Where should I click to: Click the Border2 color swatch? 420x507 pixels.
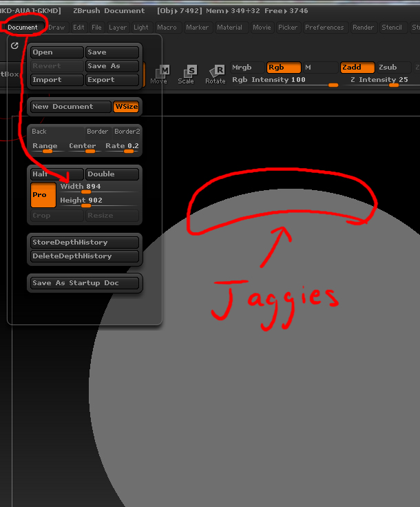pos(126,132)
